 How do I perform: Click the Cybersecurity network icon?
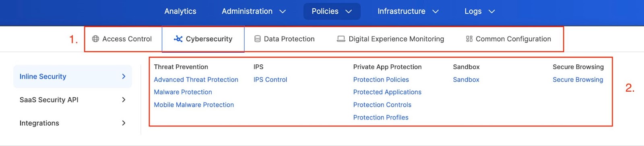(178, 39)
